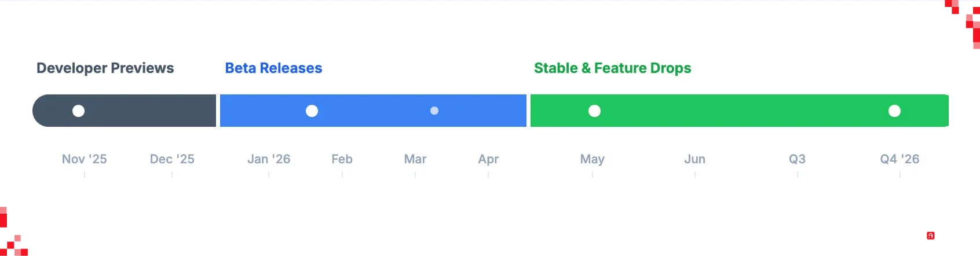Click the Jan '26 timeline label
The height and width of the screenshot is (256, 980).
pos(269,159)
